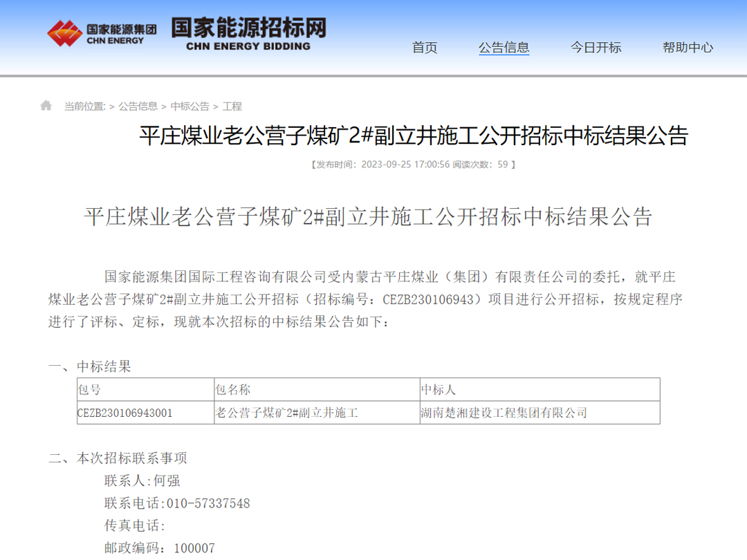The width and height of the screenshot is (747, 560).
Task: Open the home icon in the breadcrumb
Action: pyautogui.click(x=46, y=105)
